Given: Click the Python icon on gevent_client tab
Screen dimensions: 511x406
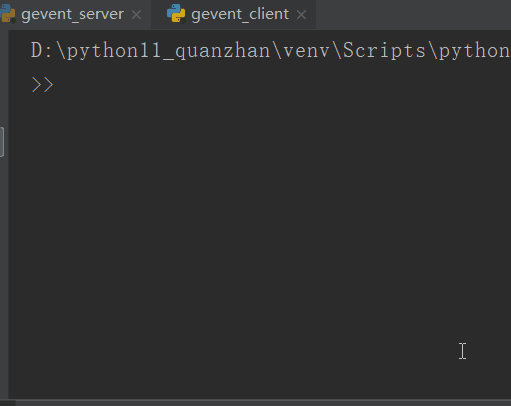Looking at the screenshot, I should (176, 14).
